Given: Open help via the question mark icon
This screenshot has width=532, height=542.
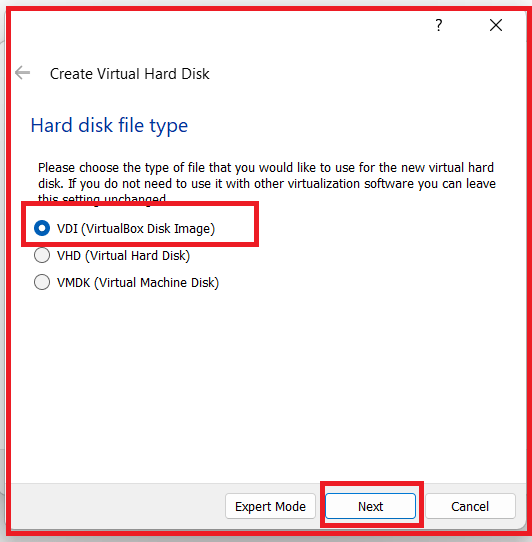Looking at the screenshot, I should (x=438, y=25).
